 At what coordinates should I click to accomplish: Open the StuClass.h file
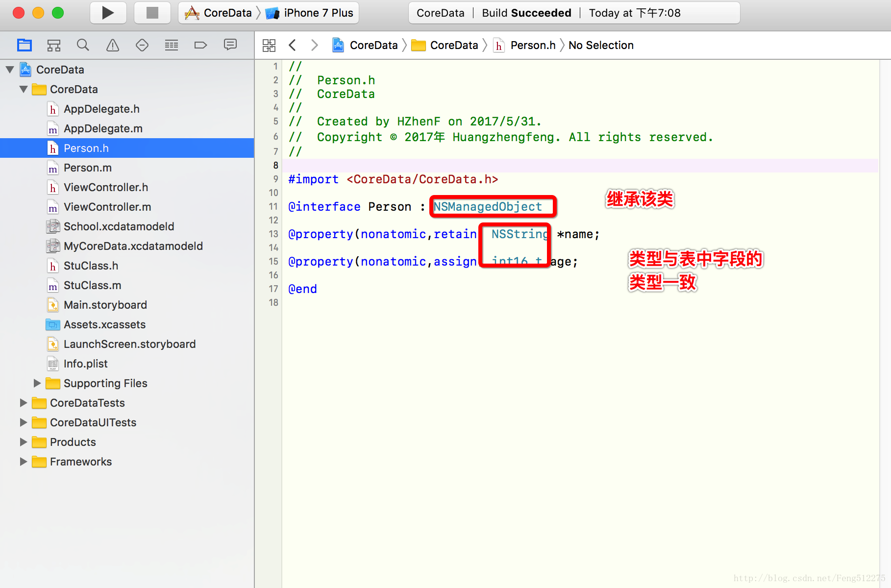tap(127, 266)
